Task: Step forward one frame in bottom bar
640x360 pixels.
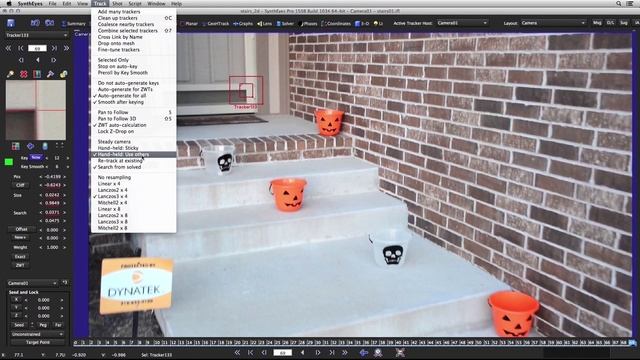Action: 318,353
